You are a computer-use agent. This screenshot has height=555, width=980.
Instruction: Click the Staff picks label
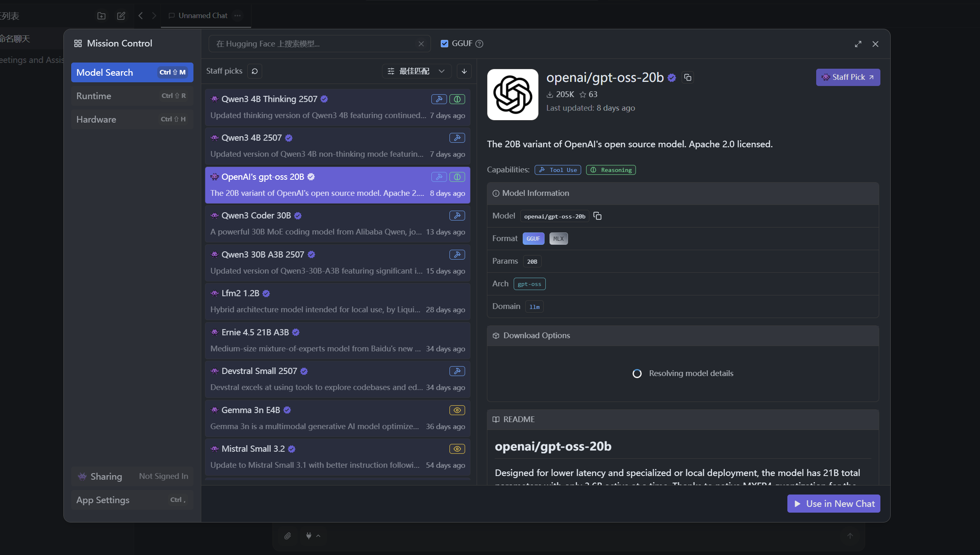(x=224, y=71)
